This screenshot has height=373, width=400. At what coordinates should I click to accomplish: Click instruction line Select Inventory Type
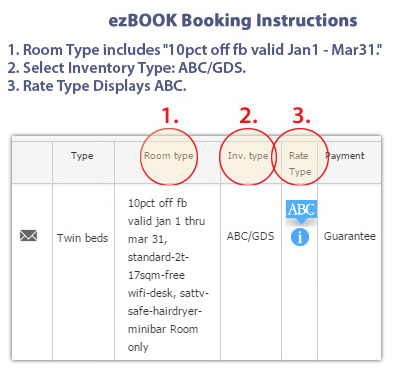point(127,68)
